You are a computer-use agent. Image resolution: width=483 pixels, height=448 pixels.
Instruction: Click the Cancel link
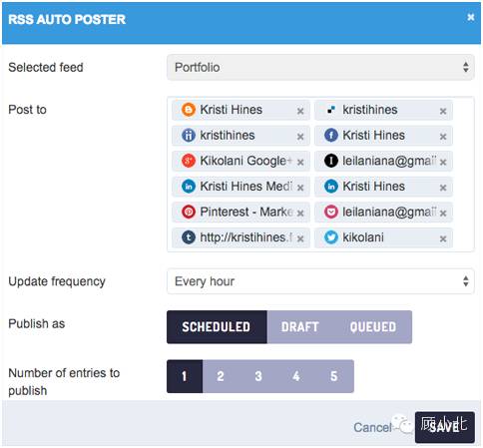tap(372, 427)
